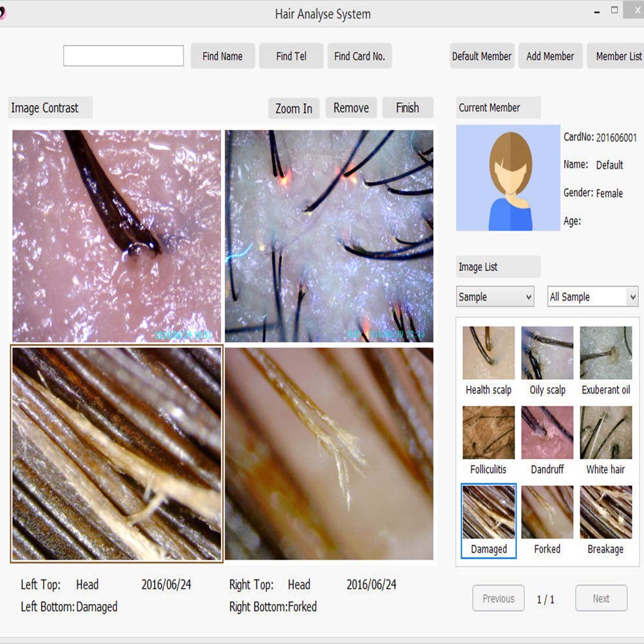Image resolution: width=644 pixels, height=644 pixels.
Task: Click the Find Card No. button
Action: (x=359, y=56)
